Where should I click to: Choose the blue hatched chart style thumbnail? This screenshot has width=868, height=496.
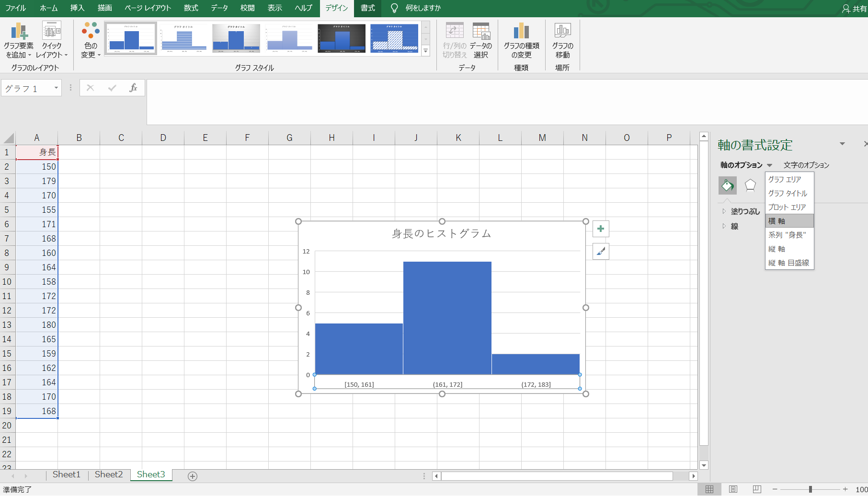click(x=394, y=38)
